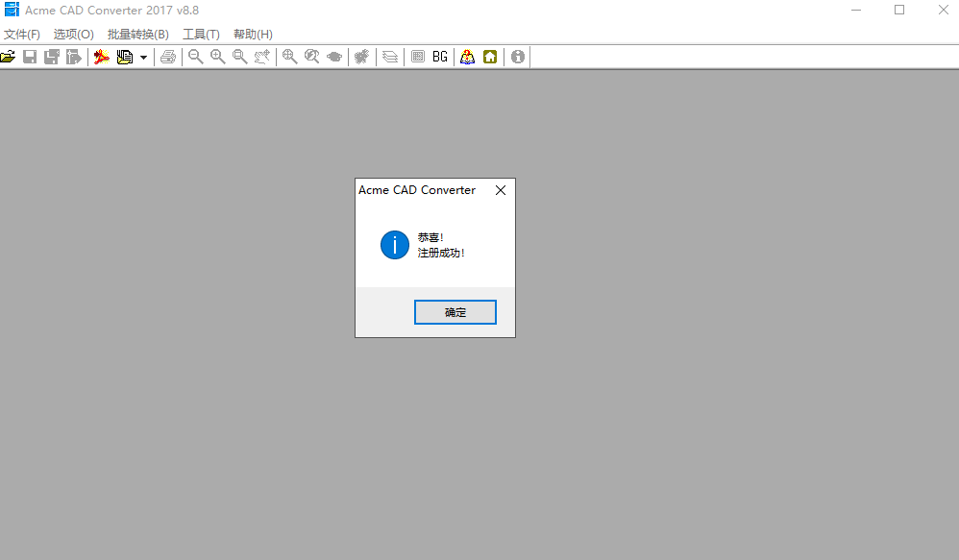959x560 pixels.
Task: Open the 帮助(H) menu
Action: click(253, 35)
